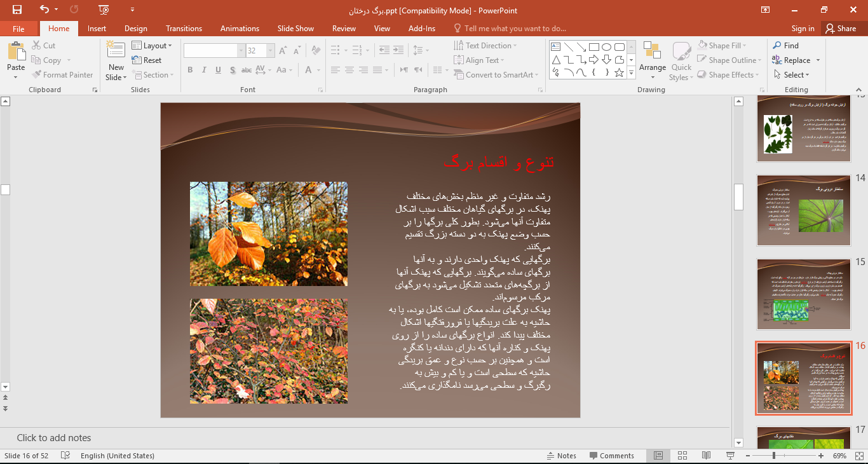Viewport: 868px width, 464px height.
Task: Reset slide layout with Reset command
Action: pyautogui.click(x=147, y=60)
